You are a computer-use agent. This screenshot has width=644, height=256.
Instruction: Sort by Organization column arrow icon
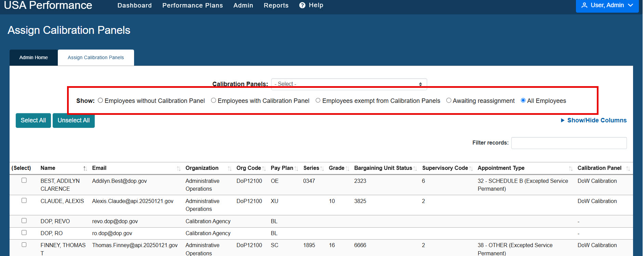229,169
